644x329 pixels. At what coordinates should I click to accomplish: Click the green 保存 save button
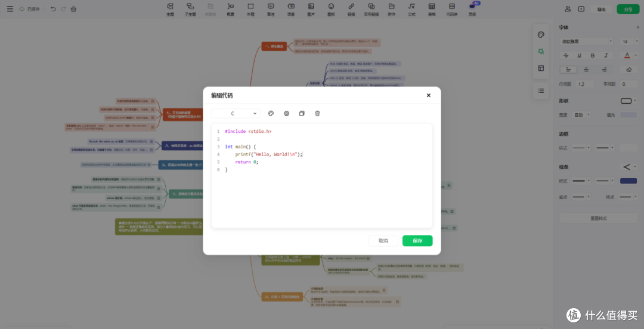[x=417, y=241]
